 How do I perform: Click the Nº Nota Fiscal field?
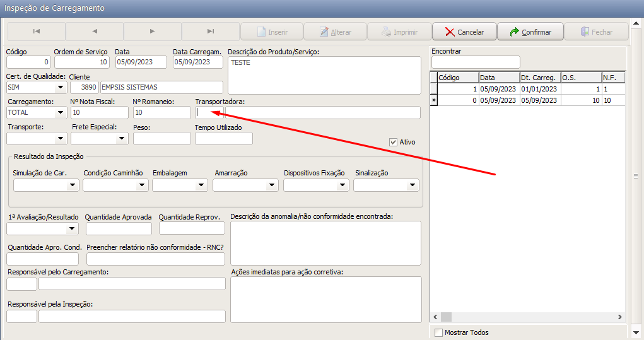[x=100, y=112]
